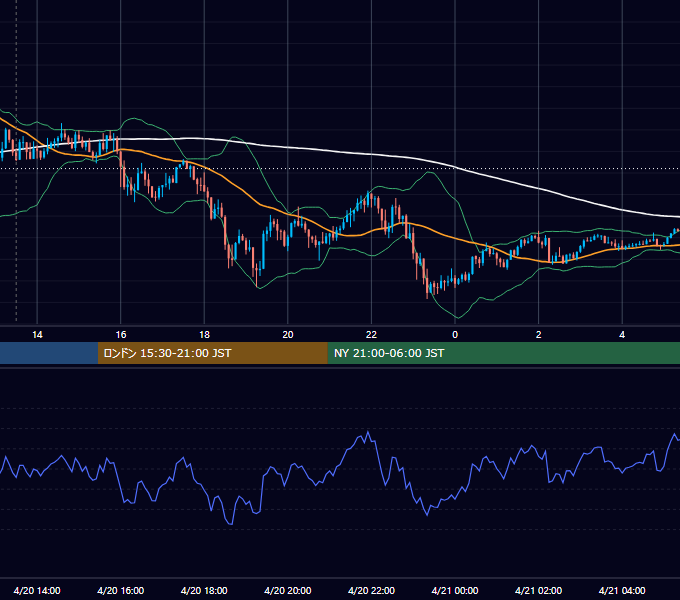
Task: Click the NY 21:00-06:00 JST session bar
Action: click(503, 353)
